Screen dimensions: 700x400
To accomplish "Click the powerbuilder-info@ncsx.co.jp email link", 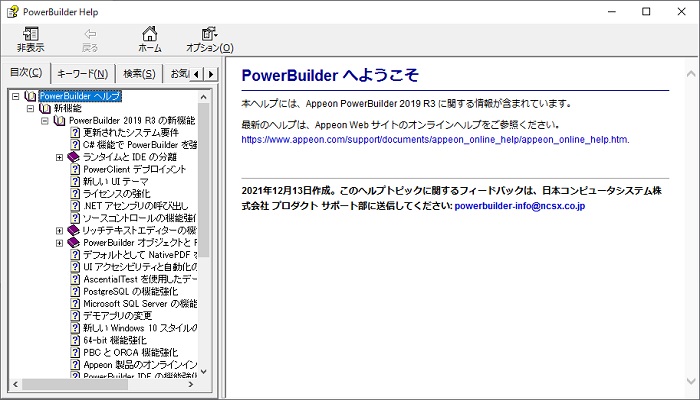I will point(520,206).
